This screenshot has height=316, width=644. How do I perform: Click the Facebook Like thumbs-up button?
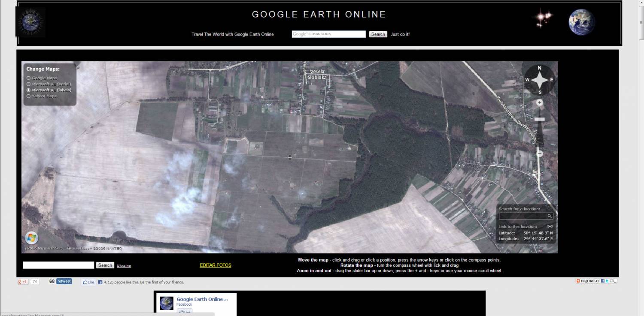pyautogui.click(x=88, y=282)
